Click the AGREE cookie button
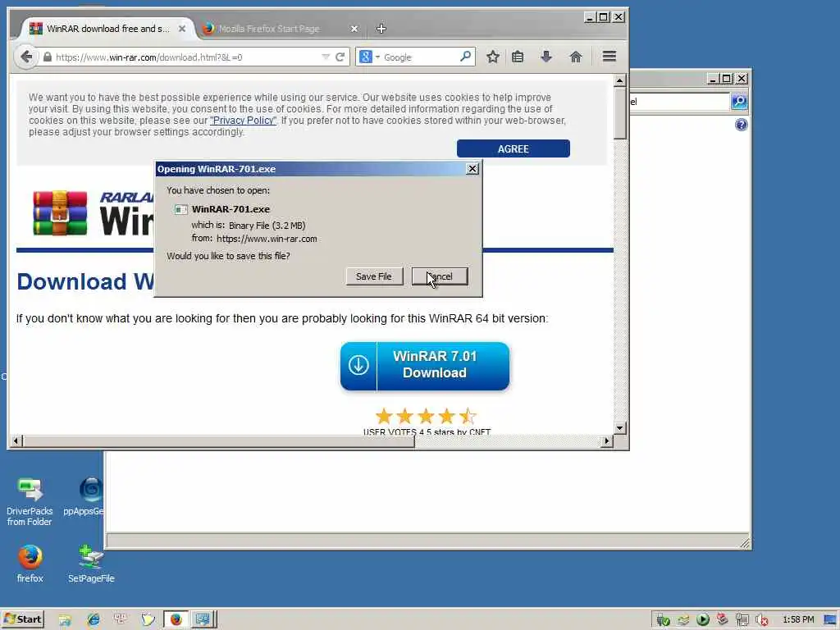Screen dimensions: 840x630 (x=514, y=149)
